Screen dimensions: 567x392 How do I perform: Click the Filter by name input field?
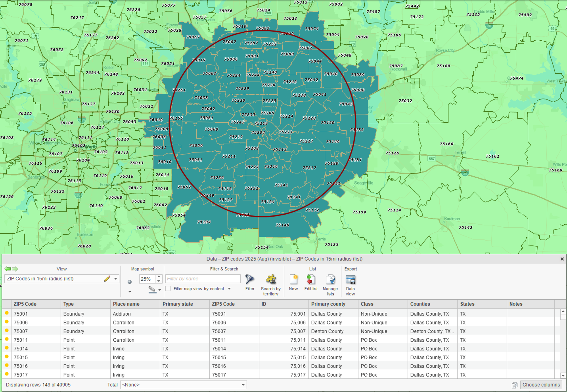[x=203, y=279]
